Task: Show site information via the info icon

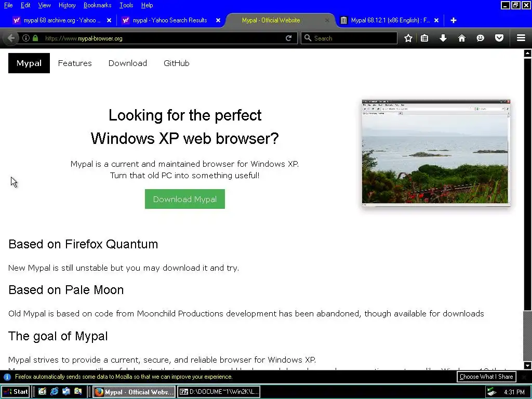Action: point(26,38)
